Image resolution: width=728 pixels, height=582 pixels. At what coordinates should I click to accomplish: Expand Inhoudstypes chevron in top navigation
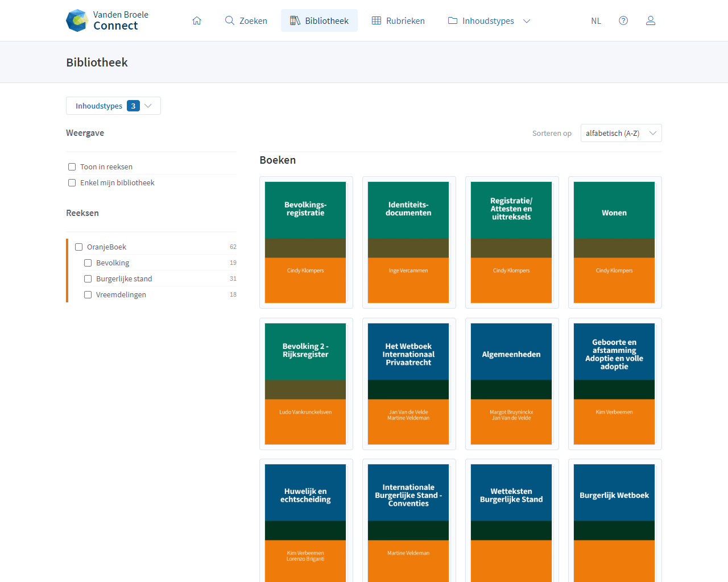pos(527,21)
